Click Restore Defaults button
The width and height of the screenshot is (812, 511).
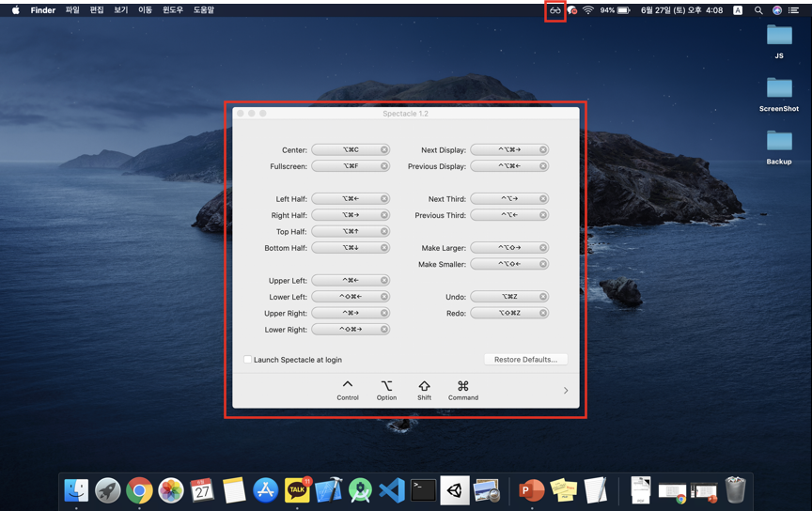tap(525, 360)
